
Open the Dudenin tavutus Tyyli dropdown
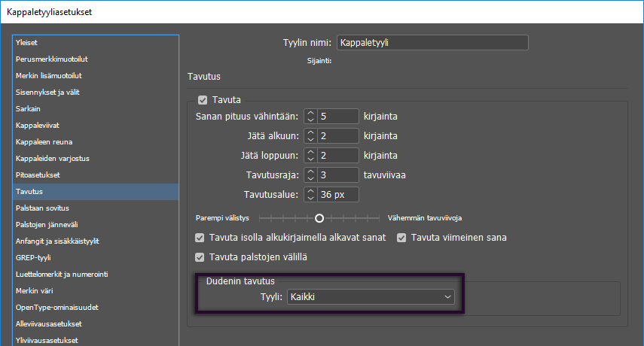371,297
